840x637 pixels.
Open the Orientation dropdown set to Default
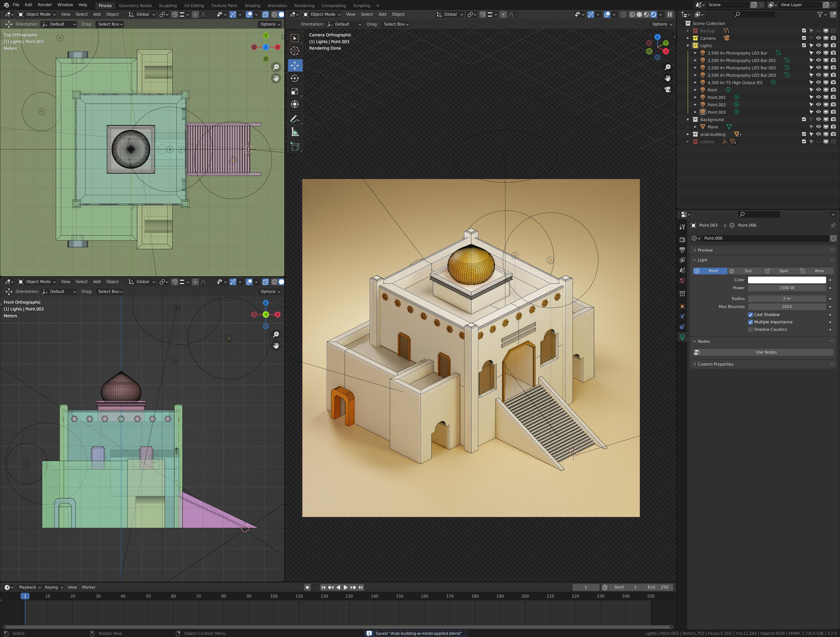(58, 24)
